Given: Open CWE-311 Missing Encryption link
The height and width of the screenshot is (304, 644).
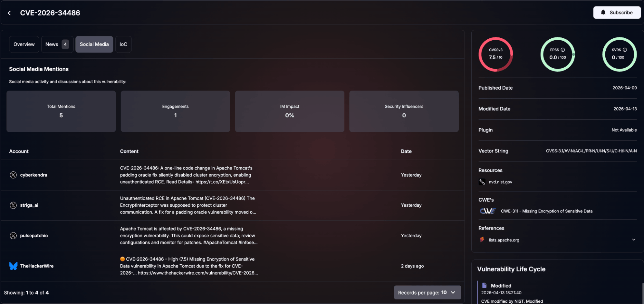Looking at the screenshot, I should [546, 211].
